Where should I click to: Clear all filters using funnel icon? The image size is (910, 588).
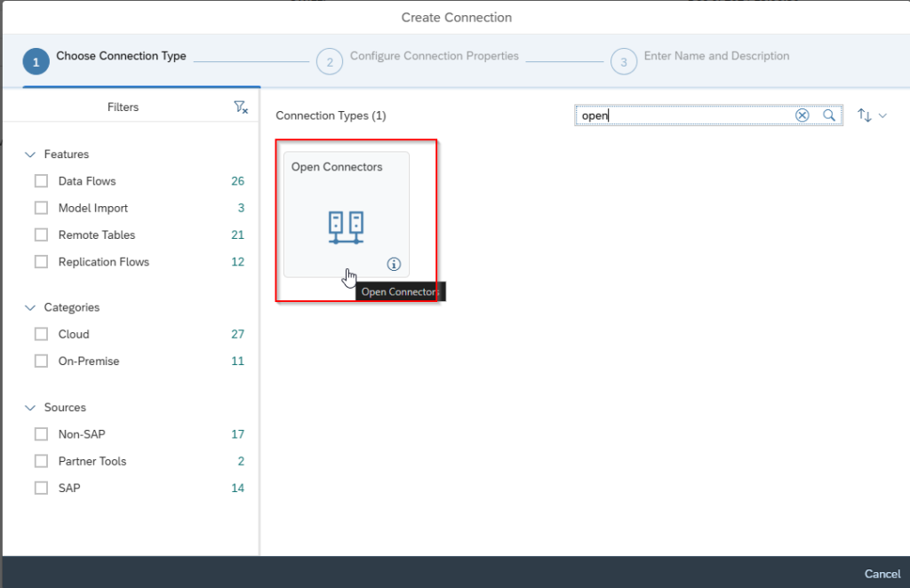(x=240, y=107)
